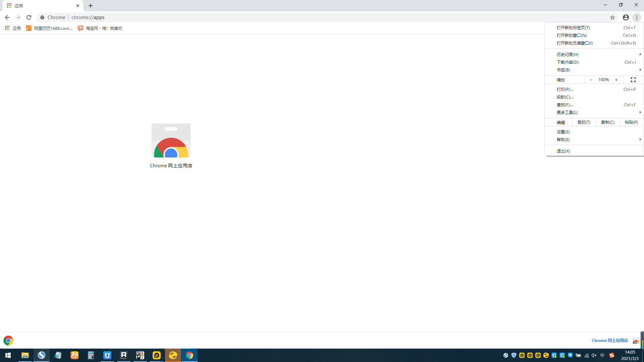Choose 下载内容(D) from the menu

[x=568, y=62]
